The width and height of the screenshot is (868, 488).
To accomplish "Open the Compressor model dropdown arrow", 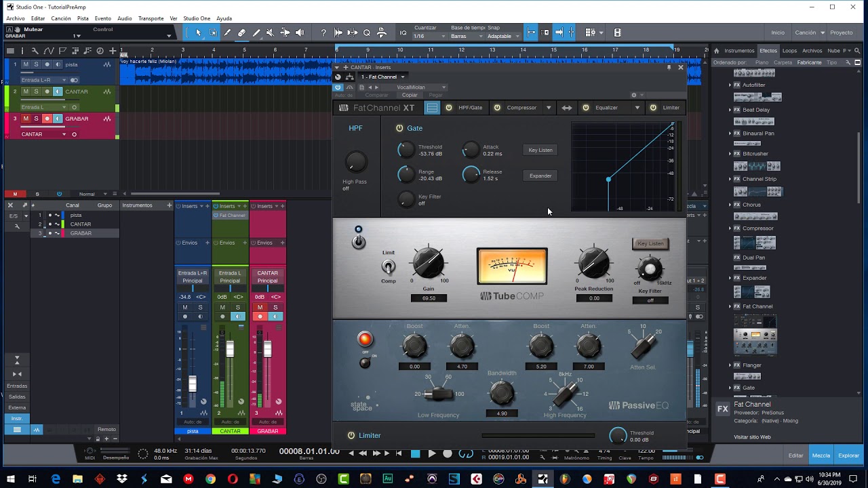I will (x=549, y=108).
